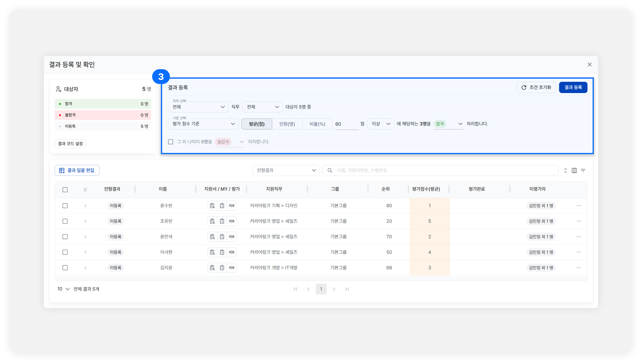Screen dimensions: 642x364
Task: Open the more options menu for 윤민석
Action: point(579,236)
